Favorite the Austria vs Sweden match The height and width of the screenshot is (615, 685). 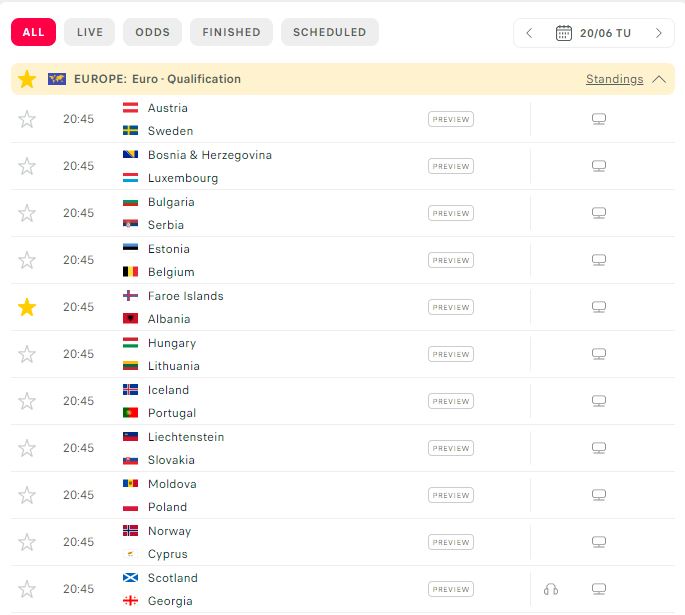(x=27, y=119)
